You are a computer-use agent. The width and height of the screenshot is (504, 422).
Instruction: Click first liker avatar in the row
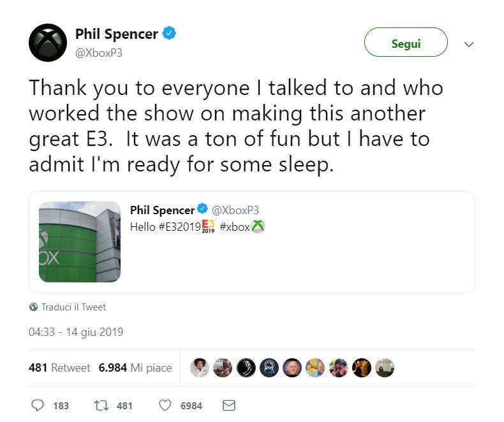click(x=199, y=368)
